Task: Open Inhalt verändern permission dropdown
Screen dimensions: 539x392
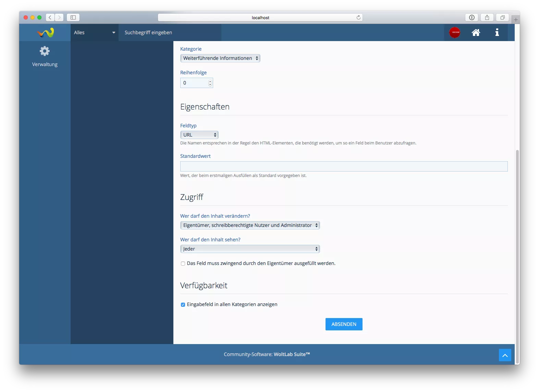Action: (x=250, y=225)
